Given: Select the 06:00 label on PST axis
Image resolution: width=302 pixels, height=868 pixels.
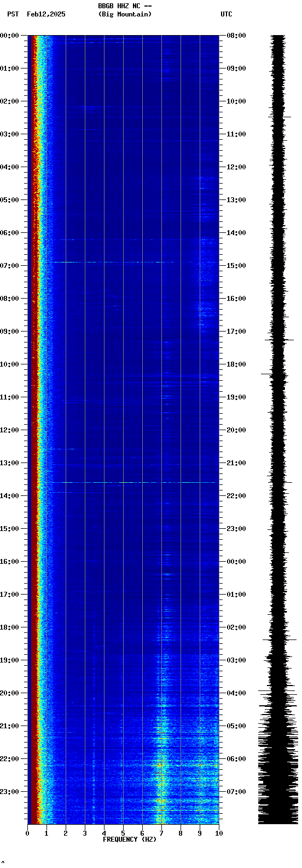Looking at the screenshot, I should pyautogui.click(x=10, y=233).
